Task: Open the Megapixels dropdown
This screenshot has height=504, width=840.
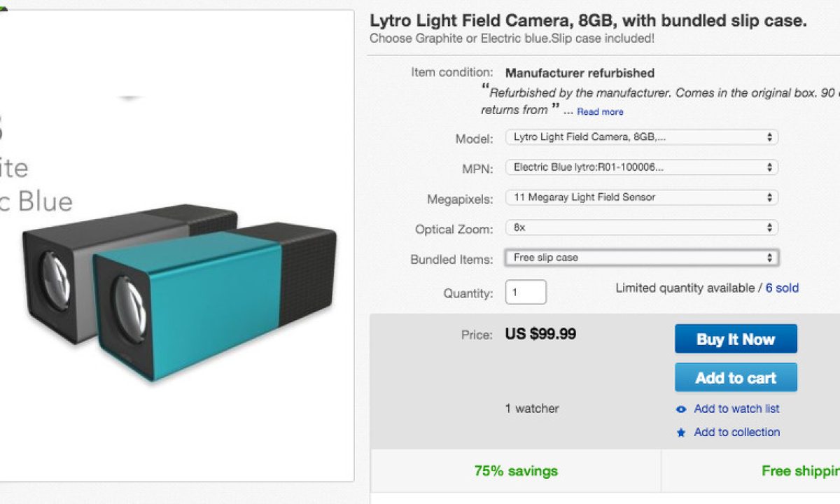Action: pyautogui.click(x=641, y=197)
